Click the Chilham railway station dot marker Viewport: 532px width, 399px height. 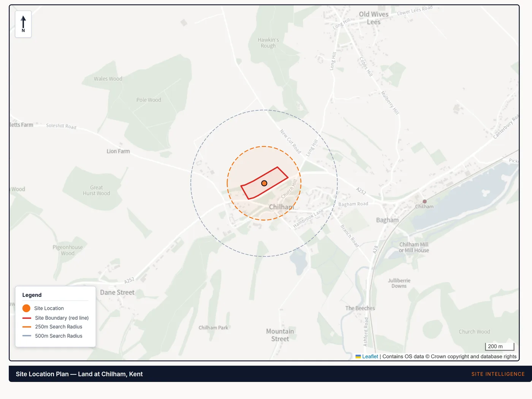point(424,202)
